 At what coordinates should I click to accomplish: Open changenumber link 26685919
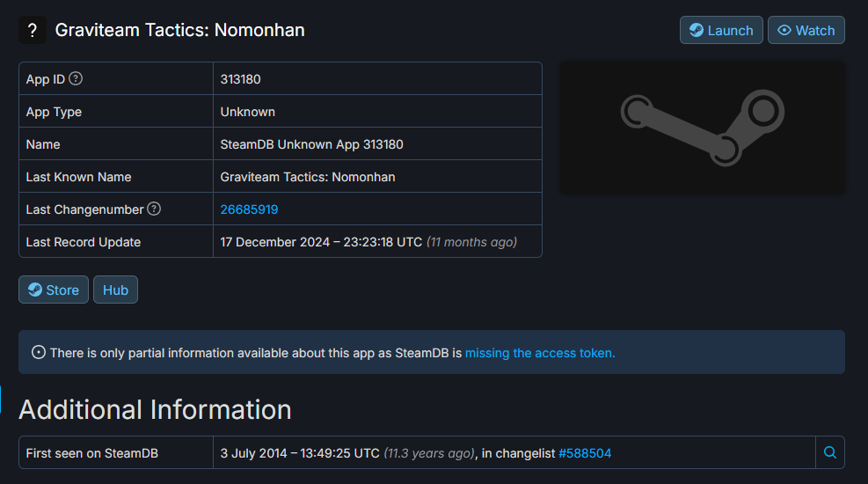[249, 209]
